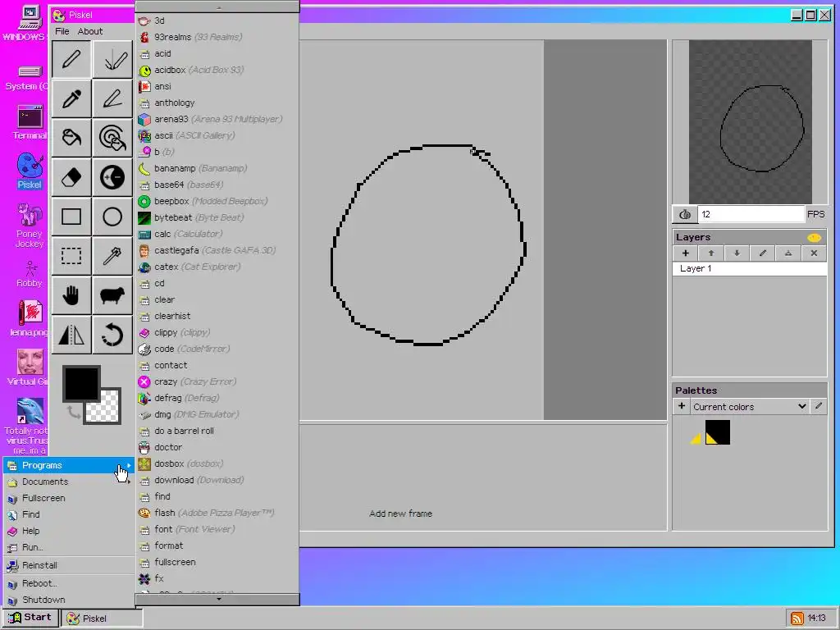Select the Pen tool in Piskel
This screenshot has height=630, width=840.
click(71, 59)
